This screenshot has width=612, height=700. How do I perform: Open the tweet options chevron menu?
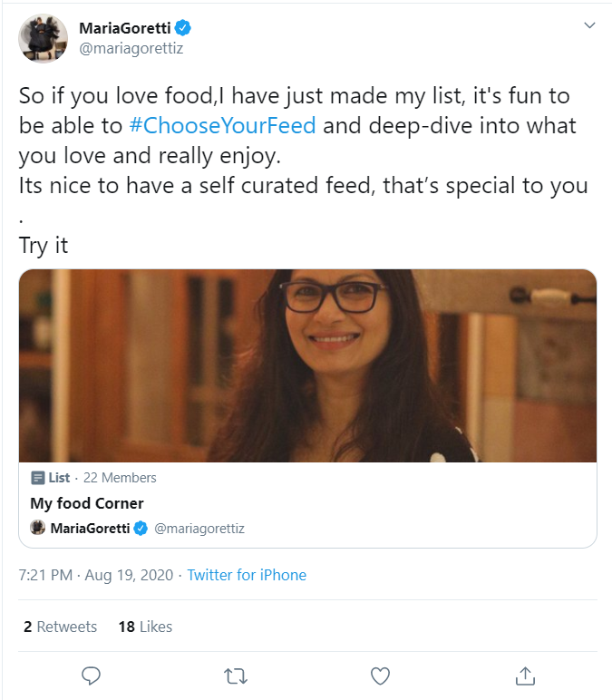click(589, 25)
